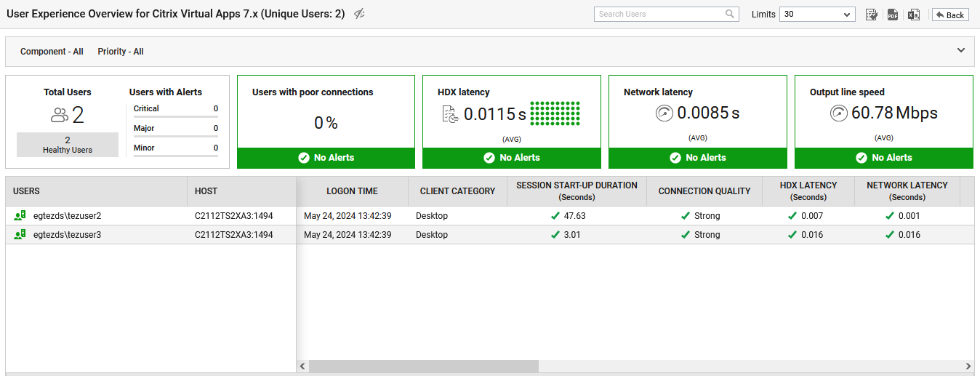980x376 pixels.
Task: Click the HDX latency checklist icon
Action: click(x=450, y=113)
